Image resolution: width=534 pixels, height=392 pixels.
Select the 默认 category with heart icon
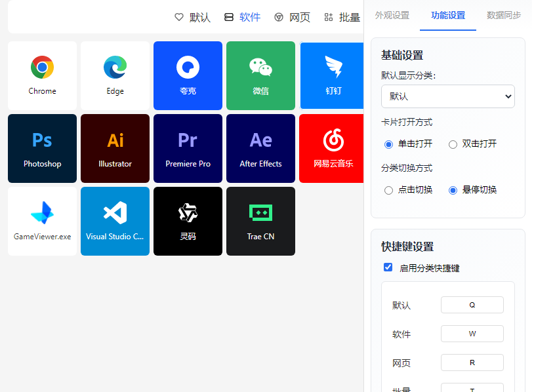click(x=193, y=18)
